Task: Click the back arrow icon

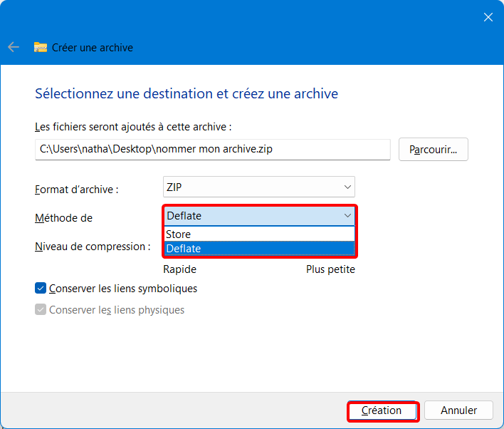Action: [x=14, y=47]
